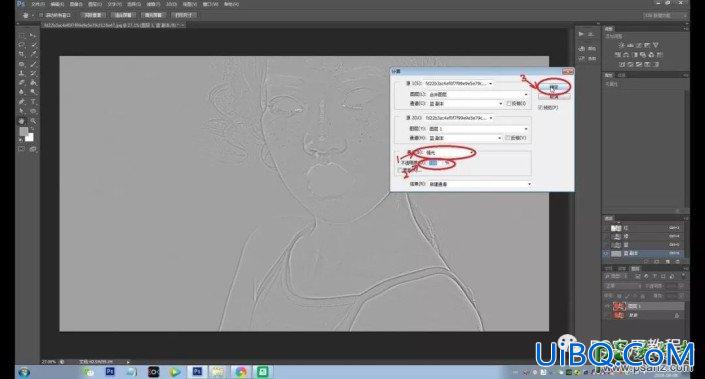
Task: Open the Layer menu
Action: click(x=95, y=4)
